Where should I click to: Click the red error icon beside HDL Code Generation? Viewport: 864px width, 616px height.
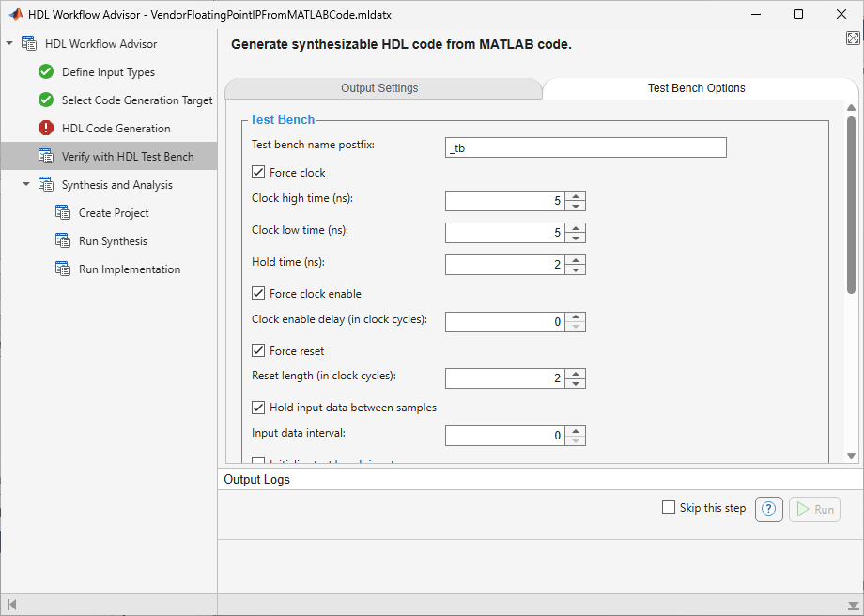click(46, 128)
